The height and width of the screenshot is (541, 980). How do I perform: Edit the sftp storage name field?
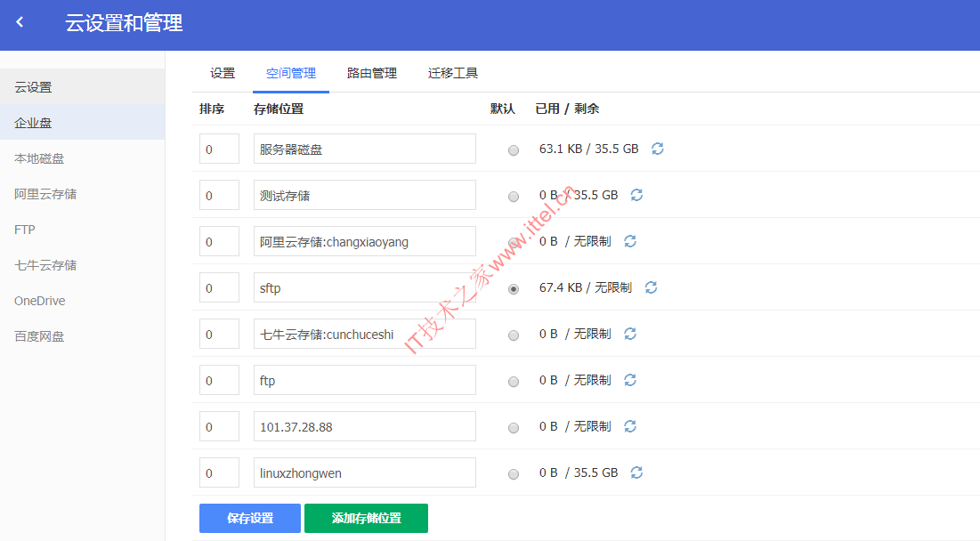coord(365,287)
